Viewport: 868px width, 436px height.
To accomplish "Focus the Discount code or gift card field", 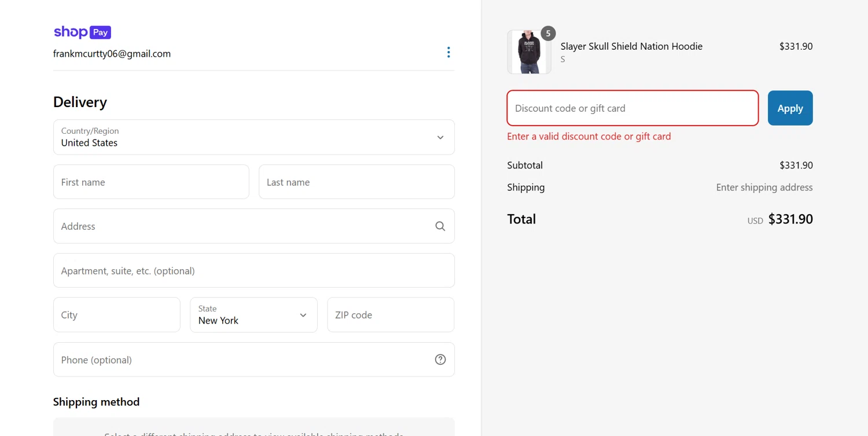I will pyautogui.click(x=632, y=108).
